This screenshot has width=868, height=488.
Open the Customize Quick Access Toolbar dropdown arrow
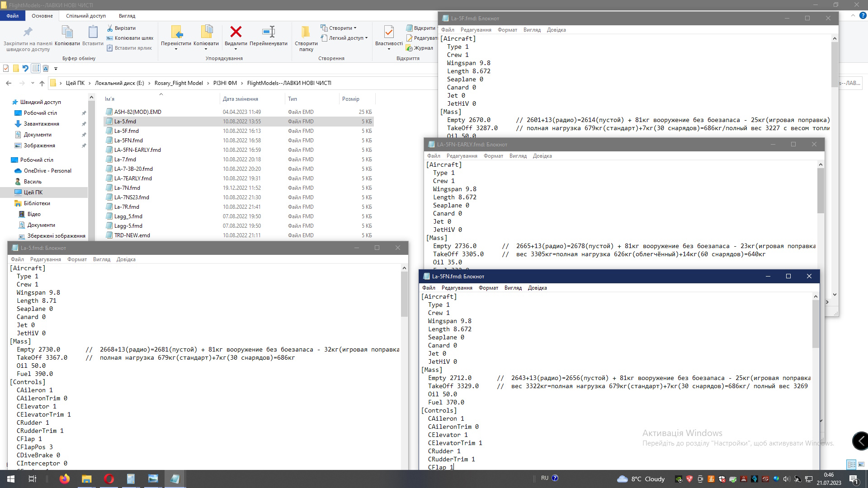click(56, 69)
